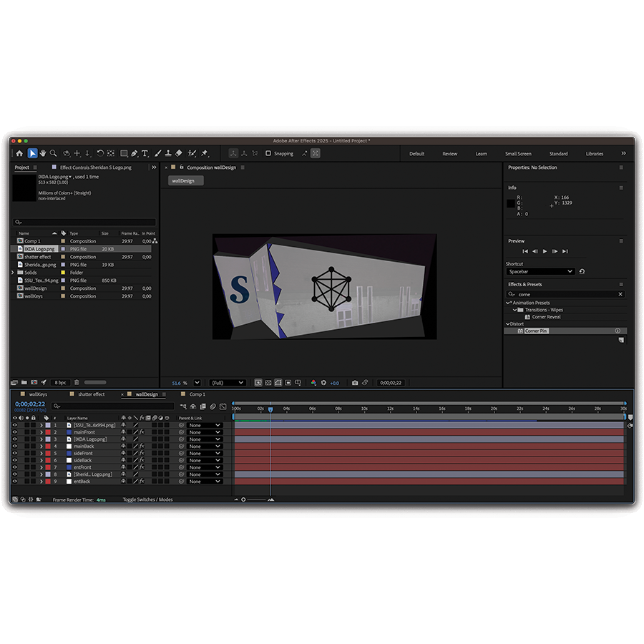The image size is (644, 644).
Task: Select the Selection tool in the toolbar
Action: (32, 152)
